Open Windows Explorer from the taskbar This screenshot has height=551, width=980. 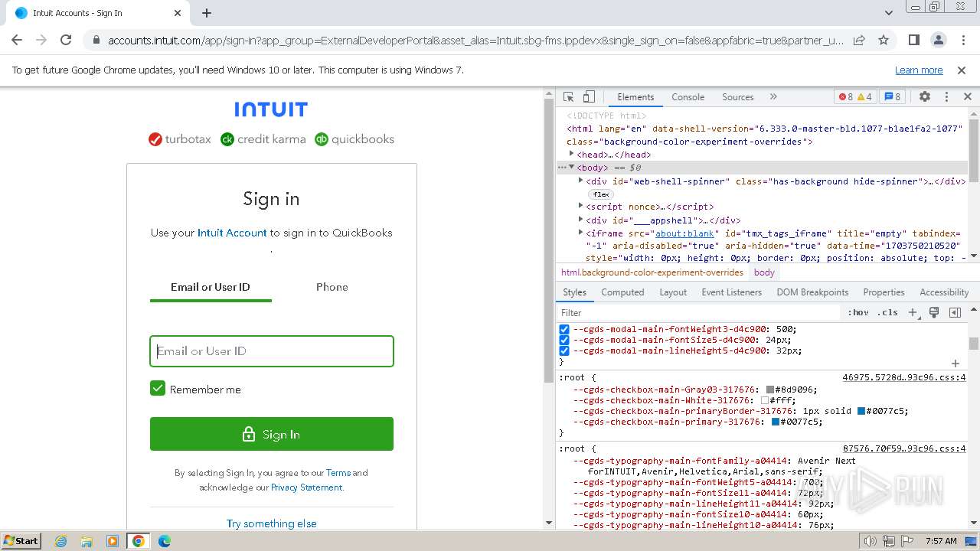click(x=87, y=541)
